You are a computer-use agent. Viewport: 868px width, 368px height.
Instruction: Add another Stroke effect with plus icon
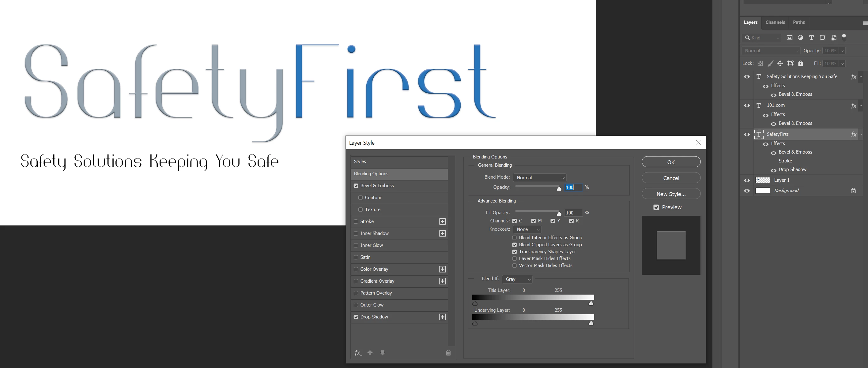pos(443,221)
